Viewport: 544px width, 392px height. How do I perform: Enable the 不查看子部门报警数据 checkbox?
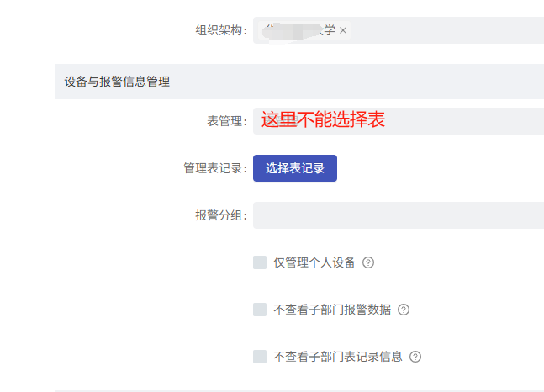260,310
